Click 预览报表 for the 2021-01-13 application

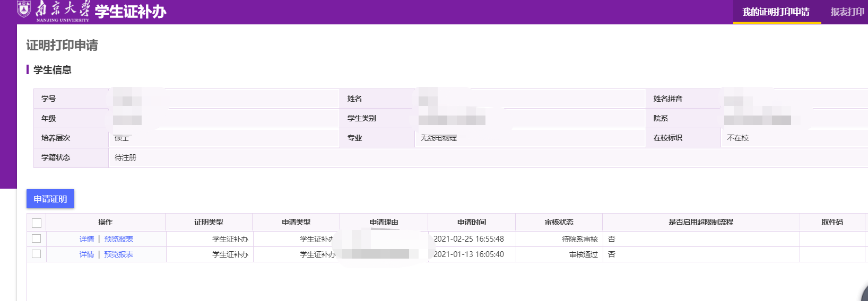tap(118, 255)
